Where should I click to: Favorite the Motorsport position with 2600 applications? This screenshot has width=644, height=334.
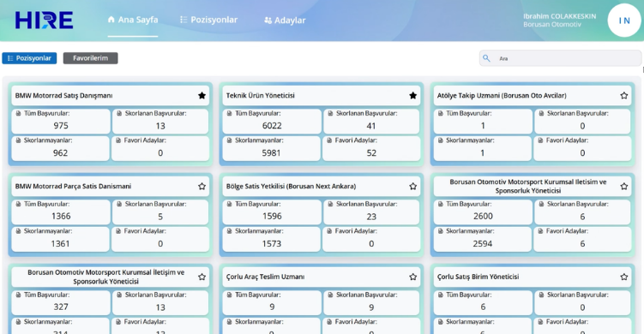pos(624,187)
